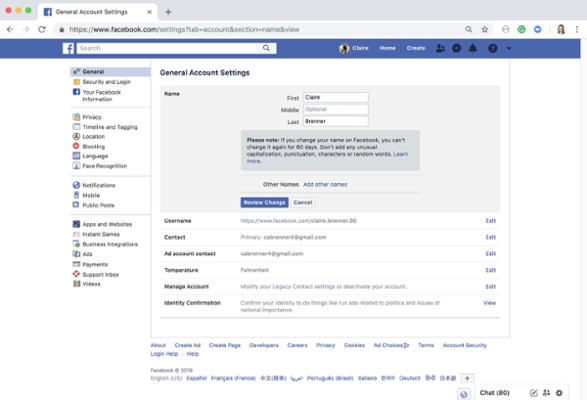View Identity Confirmation
Image resolution: width=587 pixels, height=400 pixels.
(489, 303)
